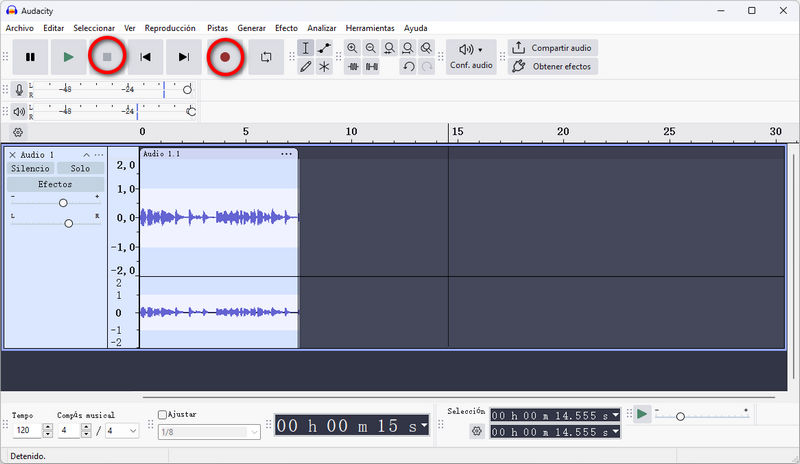800x464 pixels.
Task: Zoom out with the magnifier minus icon
Action: click(x=371, y=48)
